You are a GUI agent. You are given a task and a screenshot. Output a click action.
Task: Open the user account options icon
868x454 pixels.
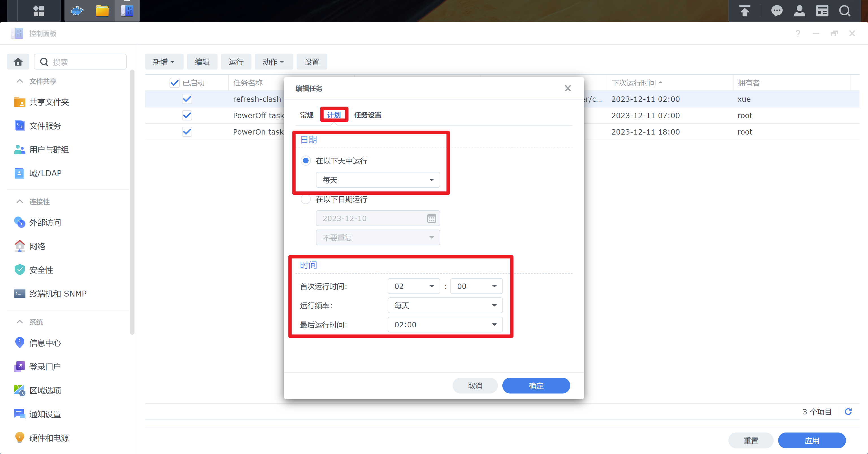click(x=800, y=11)
